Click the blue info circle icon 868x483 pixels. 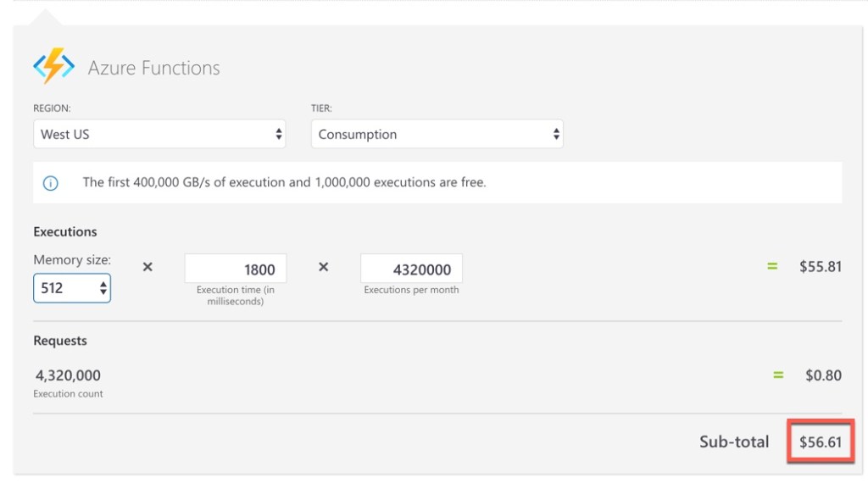pos(51,183)
